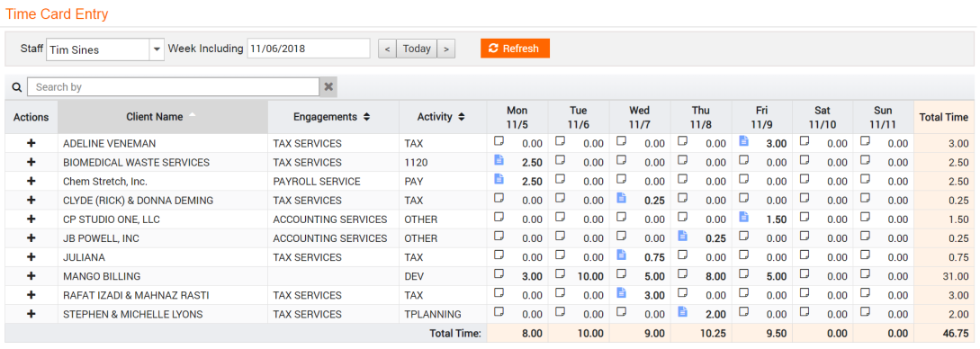The image size is (980, 349).
Task: Focus the Search by input field
Action: tap(173, 87)
